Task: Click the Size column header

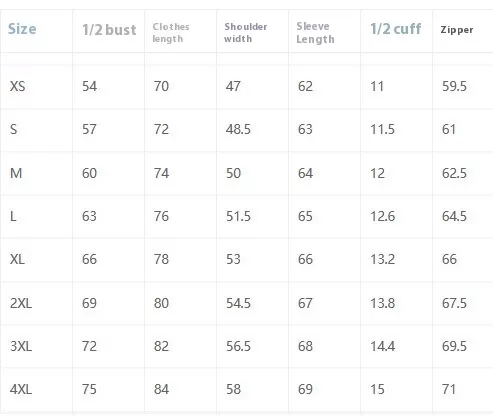Action: tap(22, 29)
